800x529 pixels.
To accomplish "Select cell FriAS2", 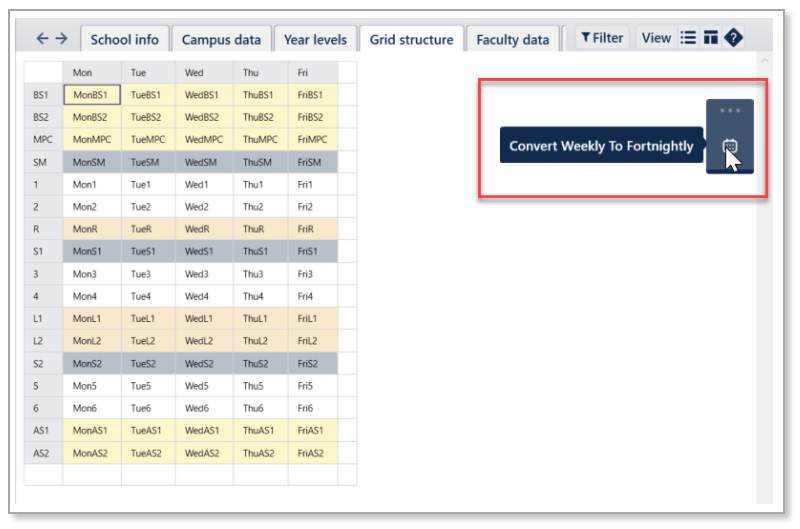I will pyautogui.click(x=313, y=453).
